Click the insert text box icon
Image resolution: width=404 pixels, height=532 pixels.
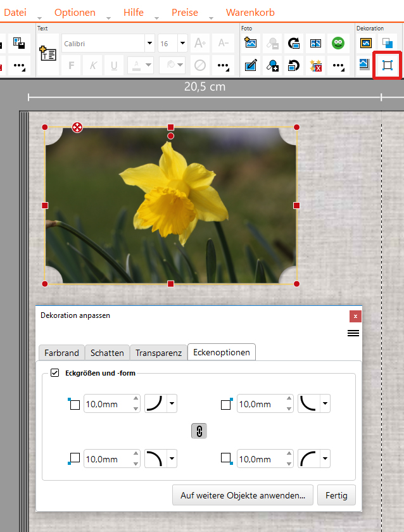48,53
